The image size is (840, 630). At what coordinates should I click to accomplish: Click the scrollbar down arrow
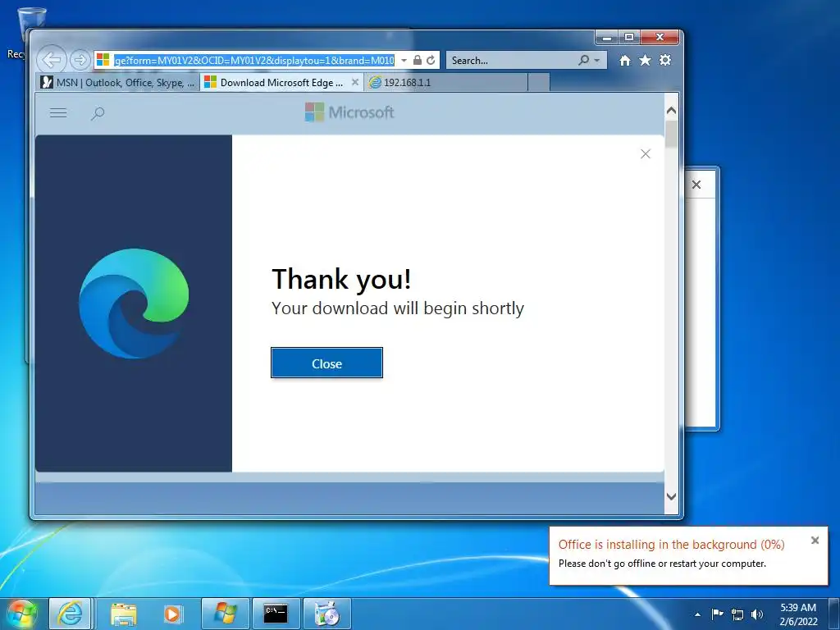pos(671,496)
